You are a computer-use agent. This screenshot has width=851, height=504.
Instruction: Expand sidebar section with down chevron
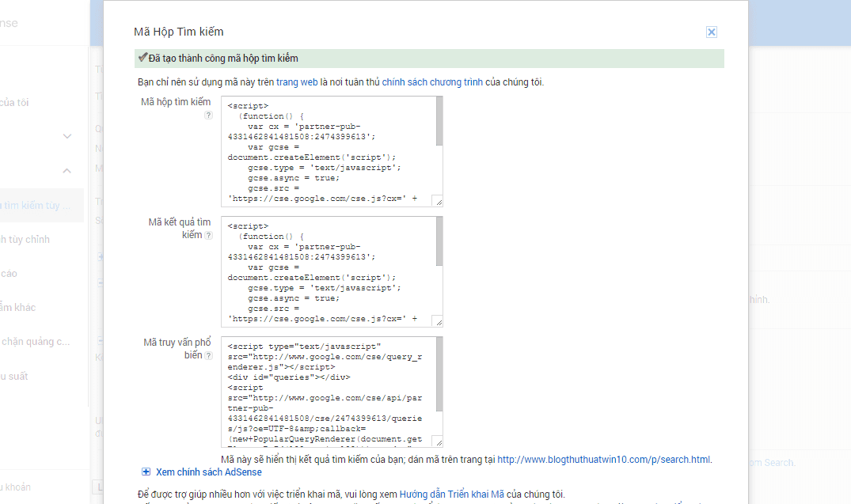coord(67,136)
